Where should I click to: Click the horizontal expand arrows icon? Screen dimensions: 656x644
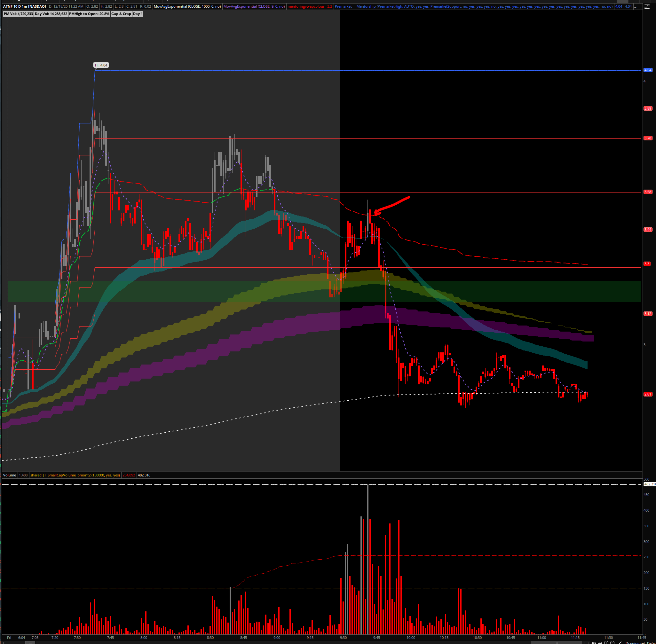(594, 643)
